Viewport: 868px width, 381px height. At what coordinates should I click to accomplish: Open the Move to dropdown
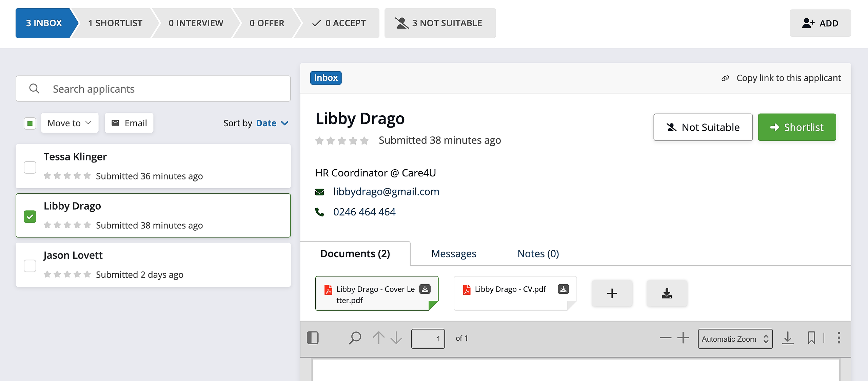(x=70, y=123)
